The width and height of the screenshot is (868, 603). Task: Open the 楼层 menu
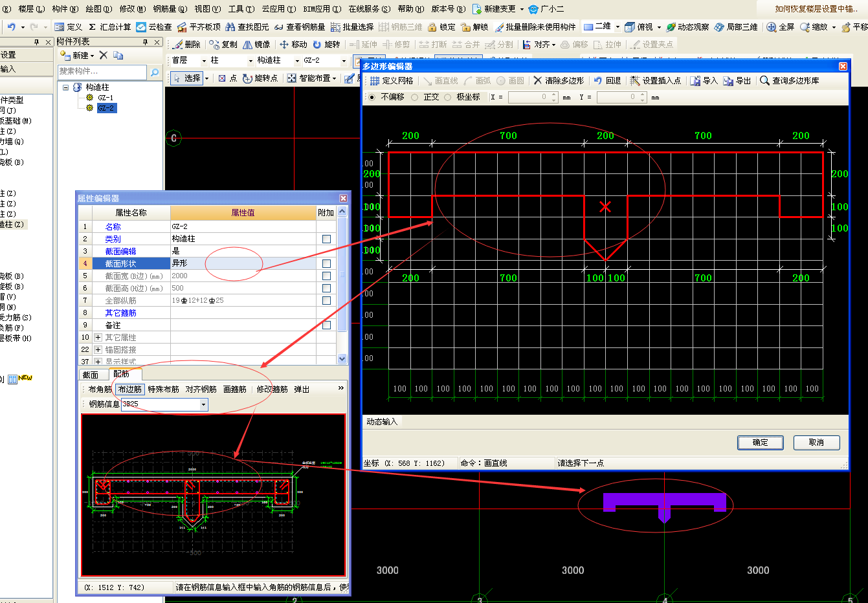click(x=32, y=8)
